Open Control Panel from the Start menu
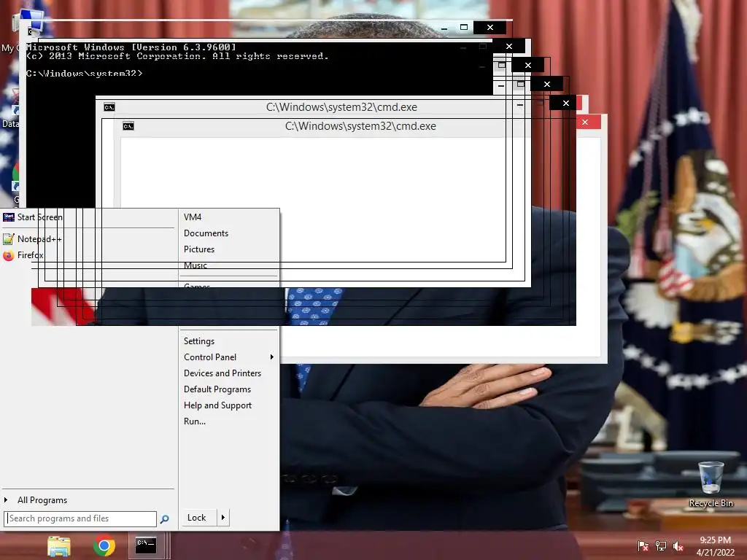Screen dimensions: 747x560 pos(210,357)
